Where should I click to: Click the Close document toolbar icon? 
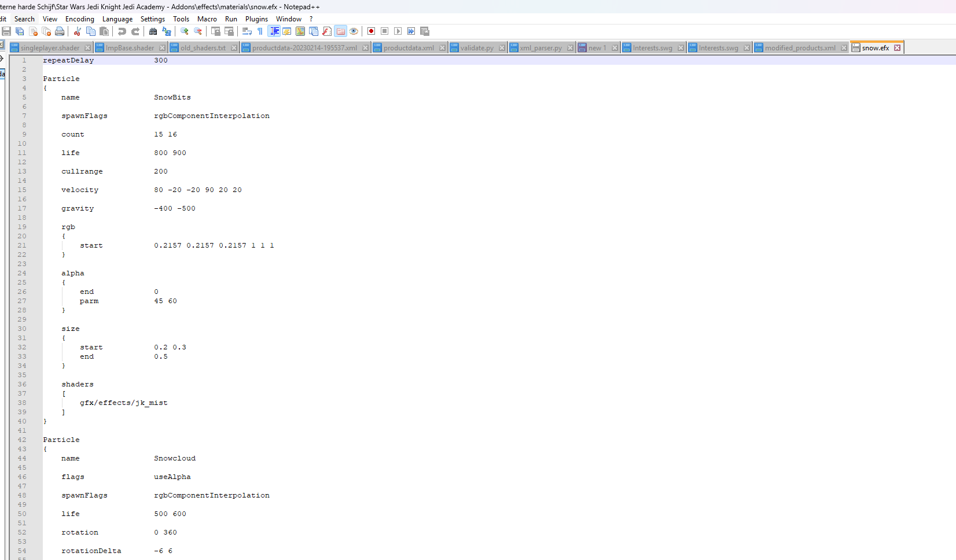pos(33,31)
